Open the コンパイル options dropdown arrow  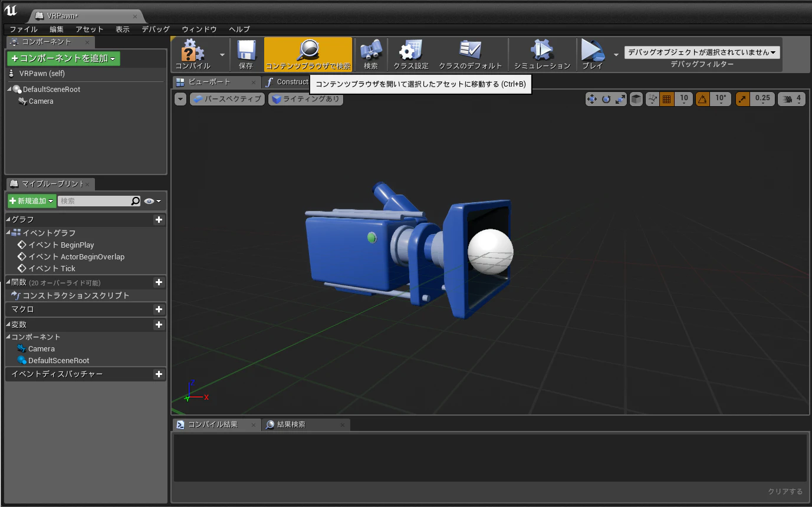(x=222, y=54)
